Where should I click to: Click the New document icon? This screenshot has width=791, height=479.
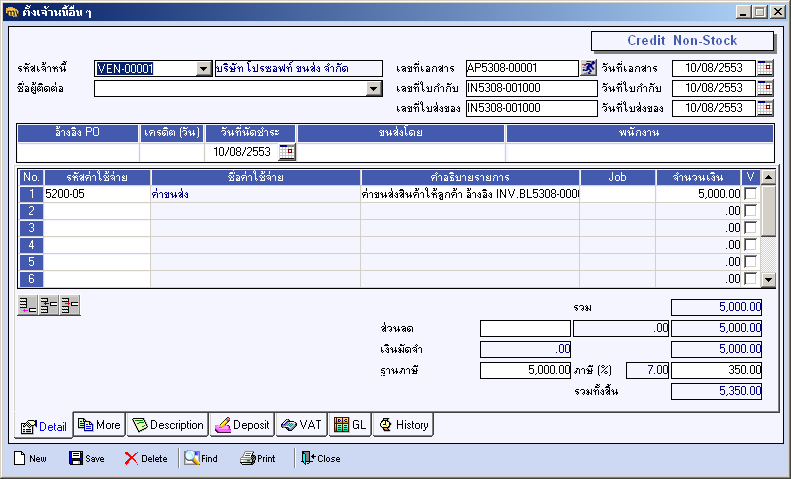[20, 458]
